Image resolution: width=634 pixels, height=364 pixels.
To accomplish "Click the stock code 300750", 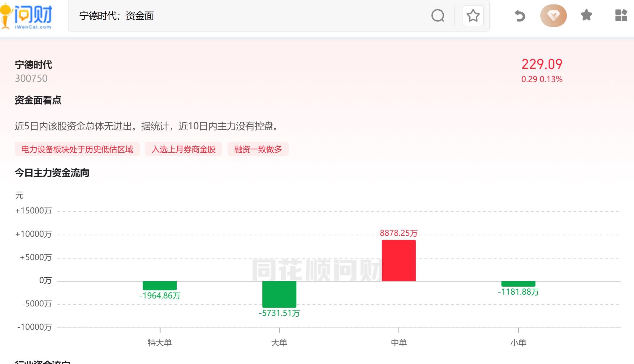I will tap(31, 78).
